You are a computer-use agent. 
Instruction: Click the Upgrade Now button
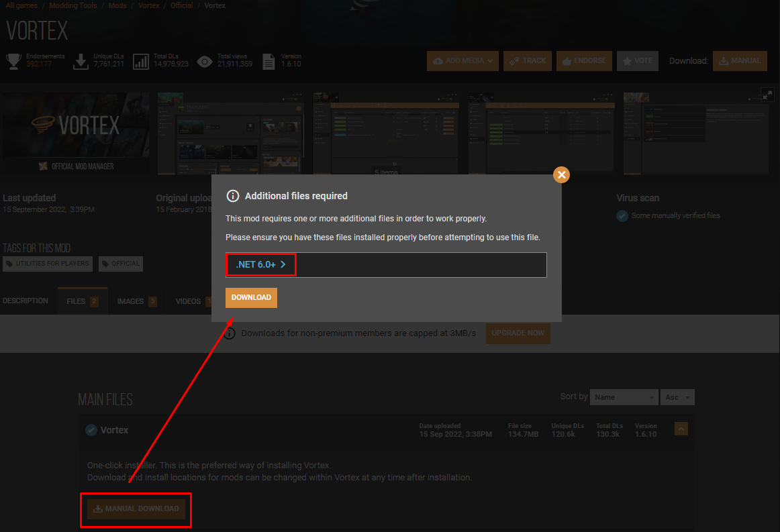[x=518, y=333]
